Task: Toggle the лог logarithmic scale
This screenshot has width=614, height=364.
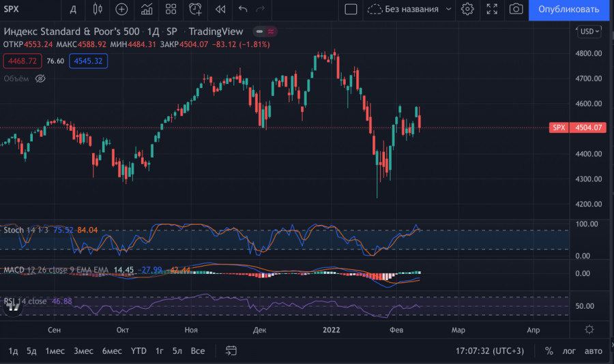Action: coord(569,351)
